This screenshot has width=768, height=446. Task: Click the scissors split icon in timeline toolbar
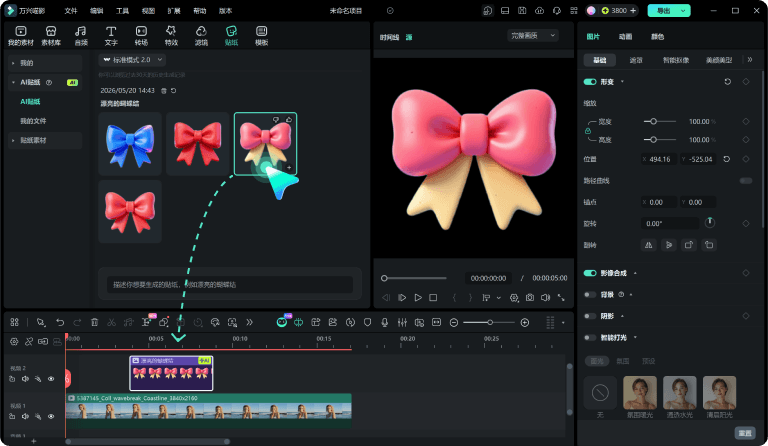tap(112, 322)
